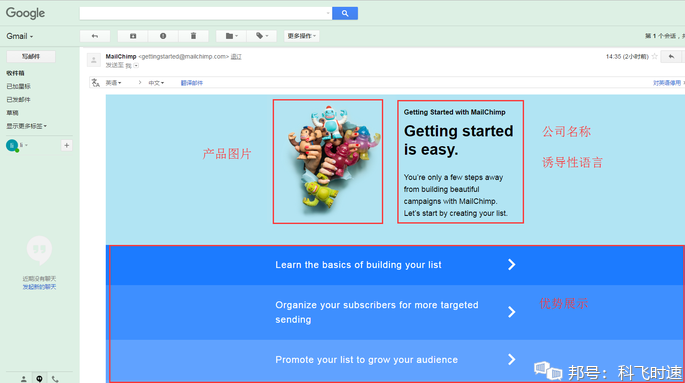Add a chat contact with plus button
685x383 pixels.
click(66, 145)
